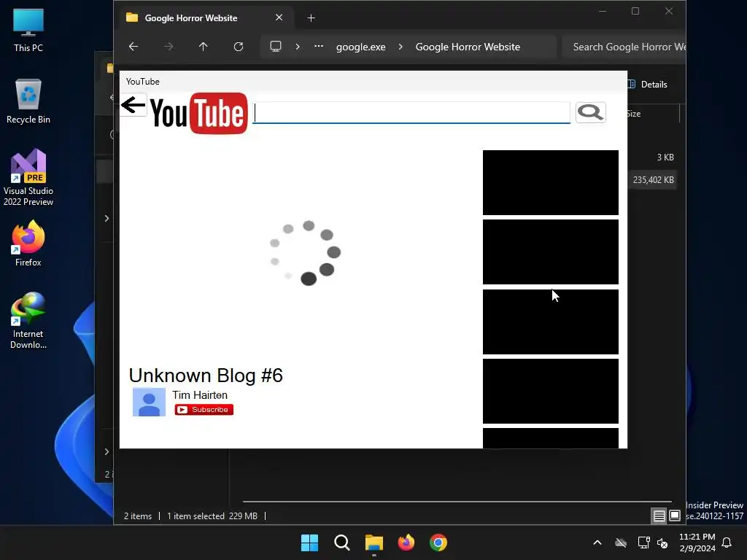Viewport: 747px width, 560px height.
Task: Click the Unknown Blog #6 video title
Action: 206,376
